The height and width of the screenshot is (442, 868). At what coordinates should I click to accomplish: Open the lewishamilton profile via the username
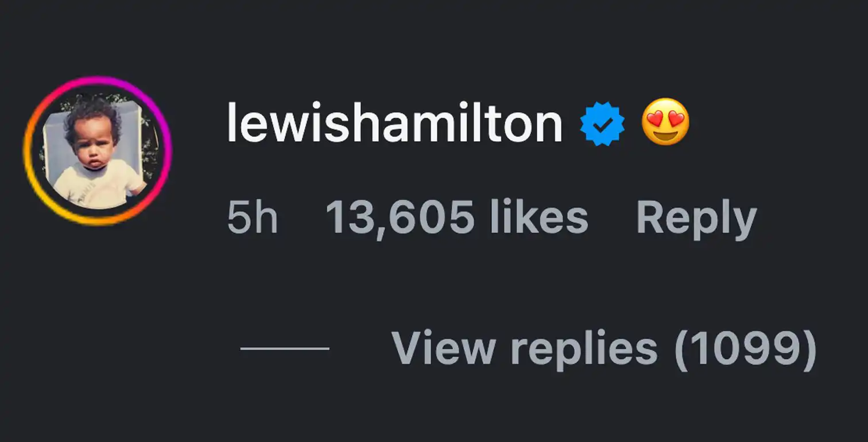[x=394, y=124]
